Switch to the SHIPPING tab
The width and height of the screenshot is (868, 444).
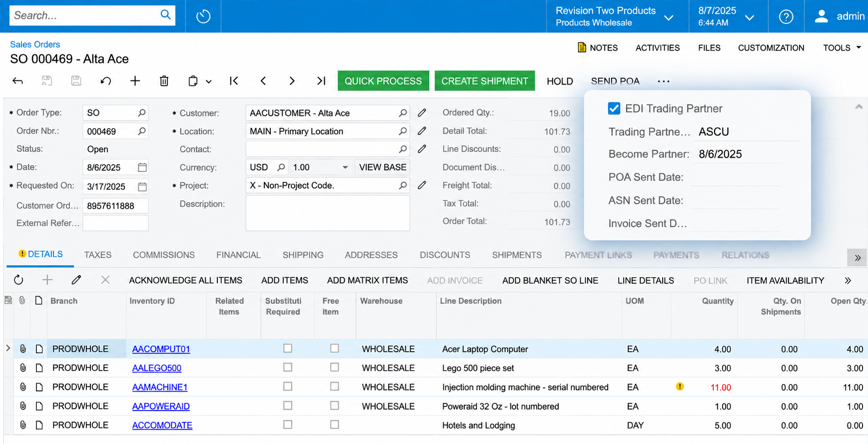point(303,255)
